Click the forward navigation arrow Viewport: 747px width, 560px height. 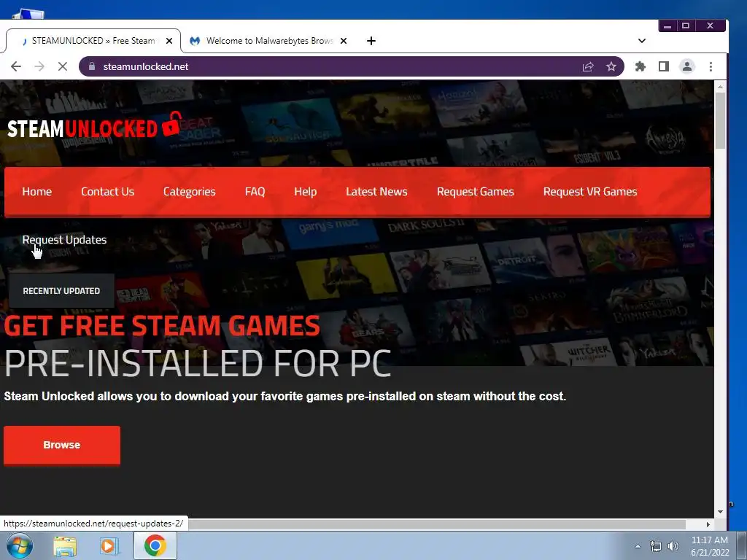[39, 66]
